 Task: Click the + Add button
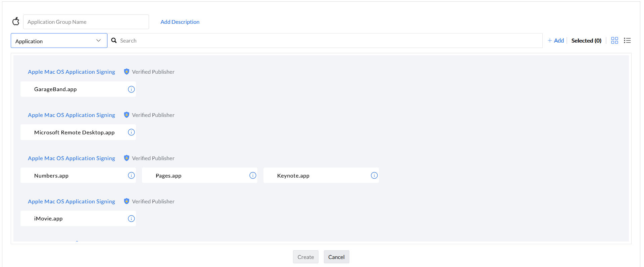click(556, 41)
